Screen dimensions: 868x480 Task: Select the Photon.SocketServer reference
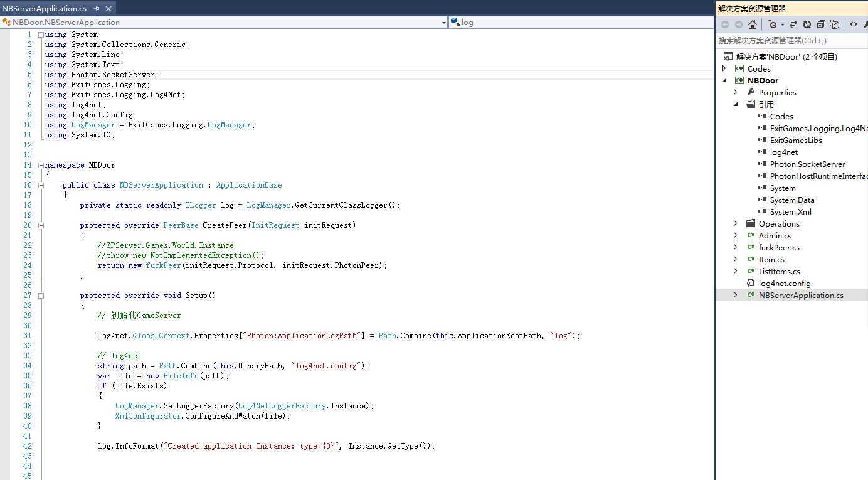[807, 164]
